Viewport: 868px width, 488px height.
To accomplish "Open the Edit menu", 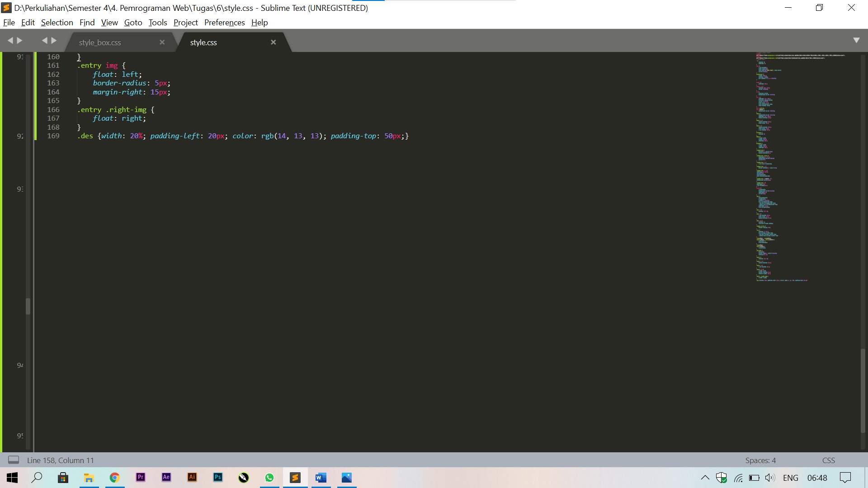I will click(x=28, y=23).
